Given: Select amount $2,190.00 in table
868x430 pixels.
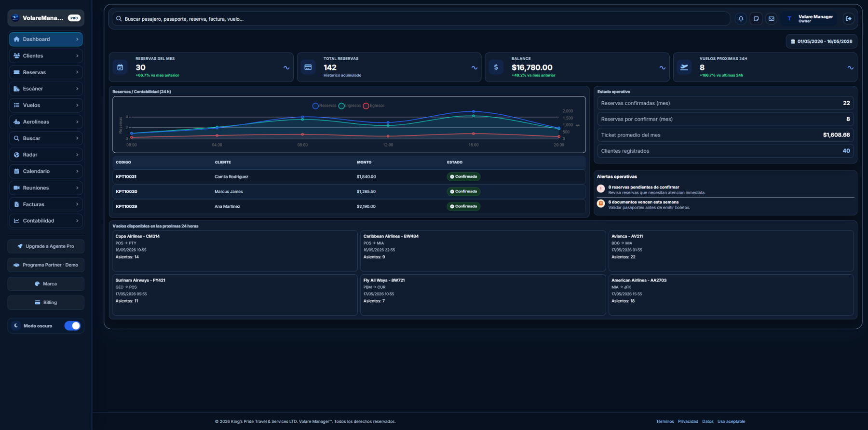Looking at the screenshot, I should click(x=366, y=206).
